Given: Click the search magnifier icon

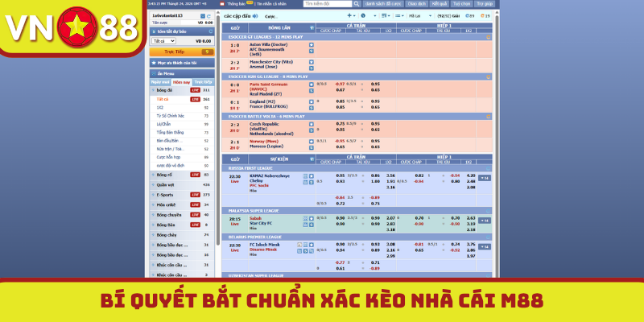Looking at the screenshot, I should pyautogui.click(x=357, y=4).
